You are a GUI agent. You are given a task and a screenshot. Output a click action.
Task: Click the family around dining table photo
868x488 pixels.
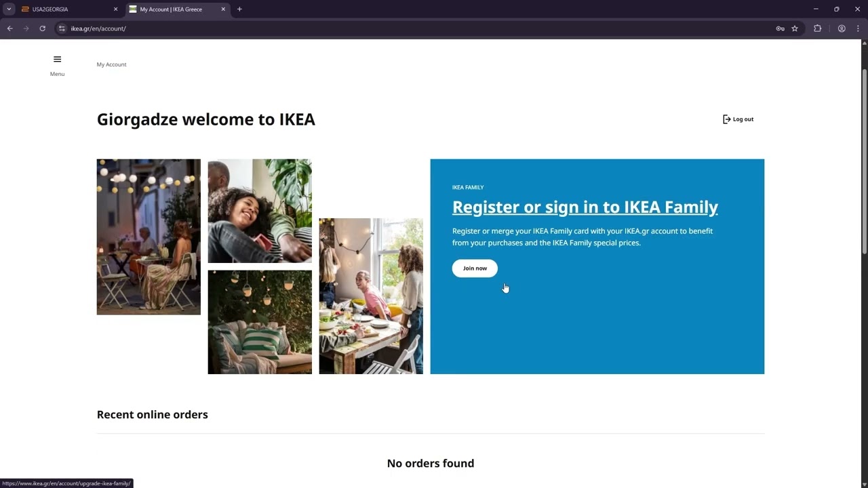371,296
